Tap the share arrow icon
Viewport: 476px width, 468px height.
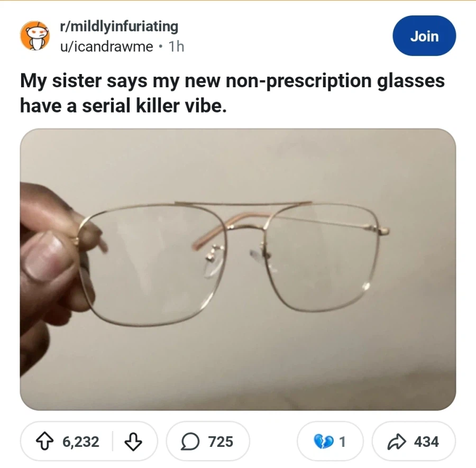[x=397, y=442]
